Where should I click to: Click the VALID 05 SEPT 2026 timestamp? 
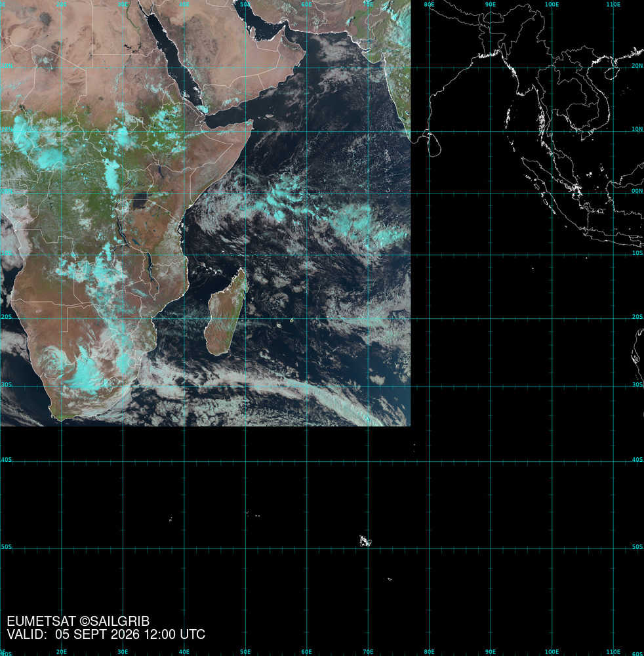pyautogui.click(x=106, y=634)
